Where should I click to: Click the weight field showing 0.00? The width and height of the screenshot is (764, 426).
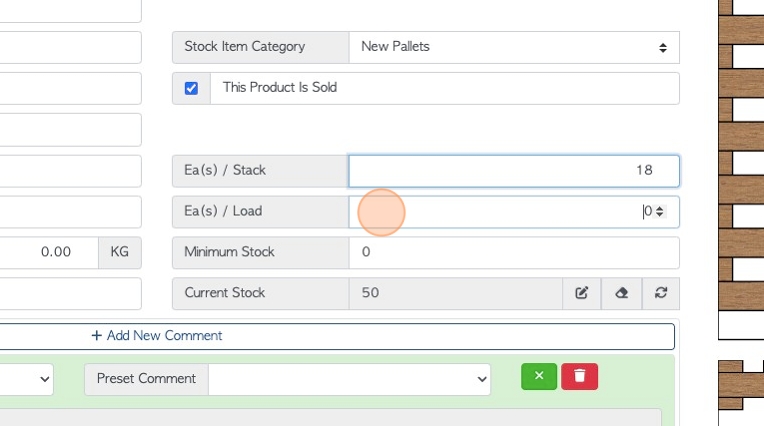point(49,252)
